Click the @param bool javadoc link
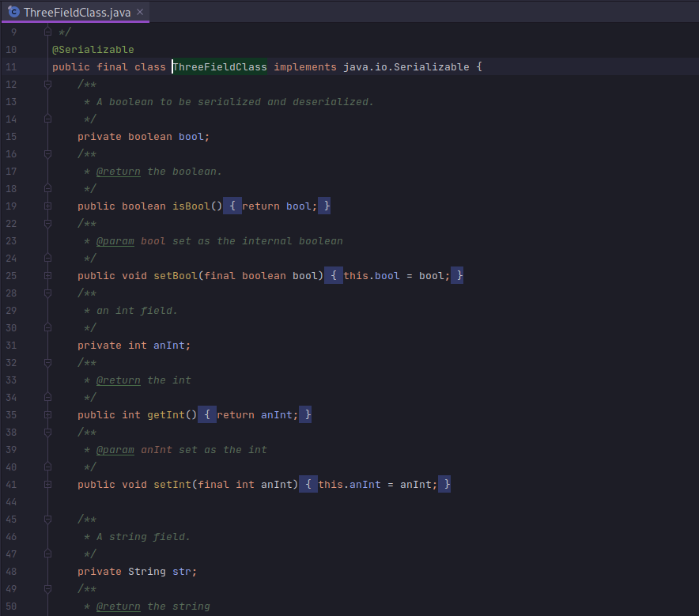Image resolution: width=699 pixels, height=616 pixels. point(115,240)
